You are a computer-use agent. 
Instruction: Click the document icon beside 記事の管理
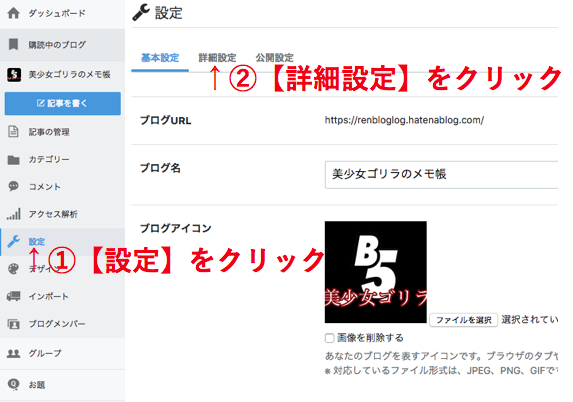click(x=14, y=132)
